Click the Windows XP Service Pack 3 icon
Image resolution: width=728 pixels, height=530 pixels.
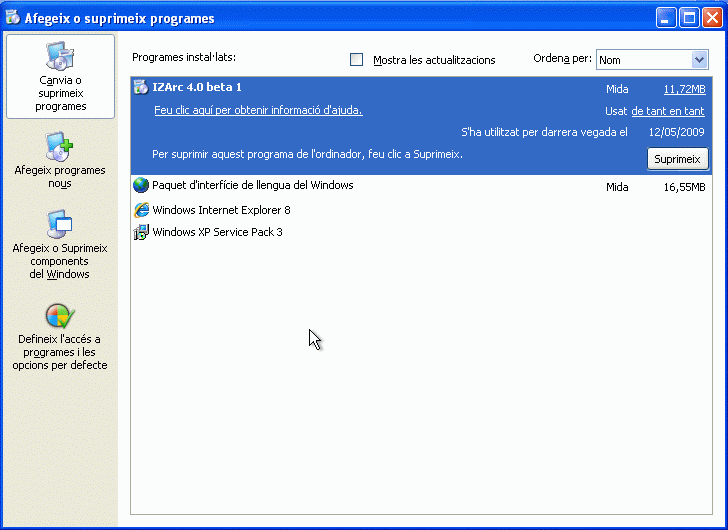click(x=141, y=232)
